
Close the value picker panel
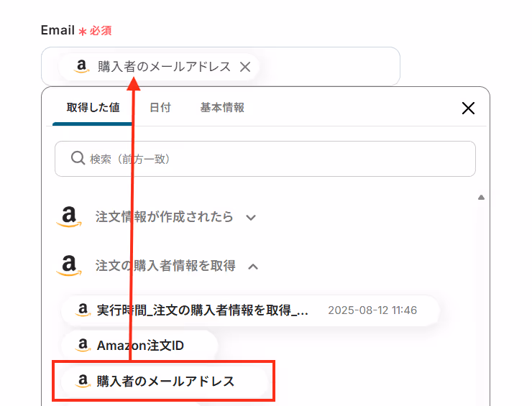(x=468, y=109)
